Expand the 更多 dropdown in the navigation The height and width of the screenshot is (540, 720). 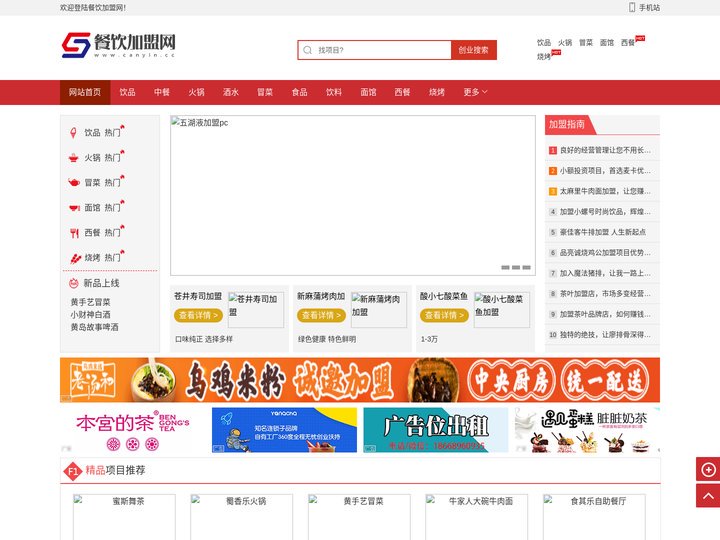pos(475,92)
